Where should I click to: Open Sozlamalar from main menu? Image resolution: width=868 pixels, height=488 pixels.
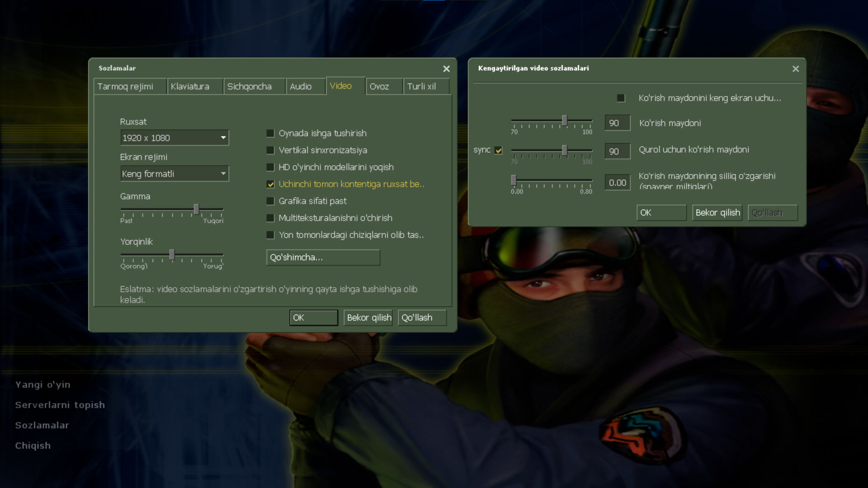tap(42, 426)
